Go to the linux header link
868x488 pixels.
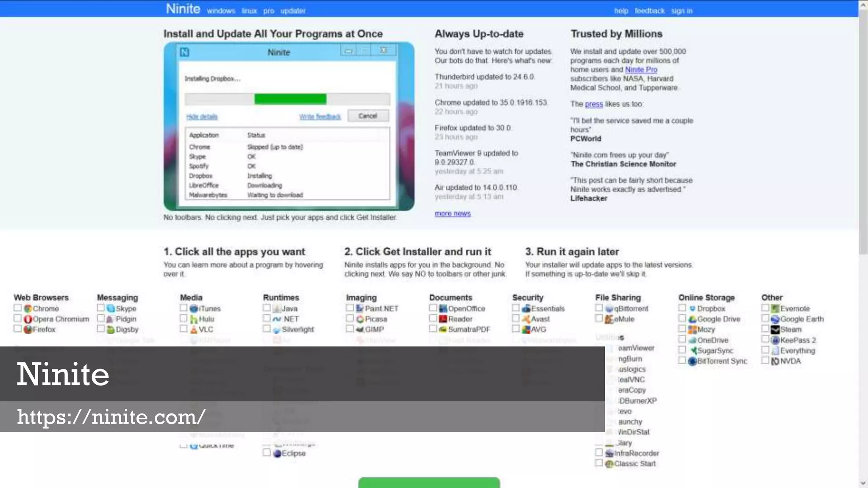point(249,11)
